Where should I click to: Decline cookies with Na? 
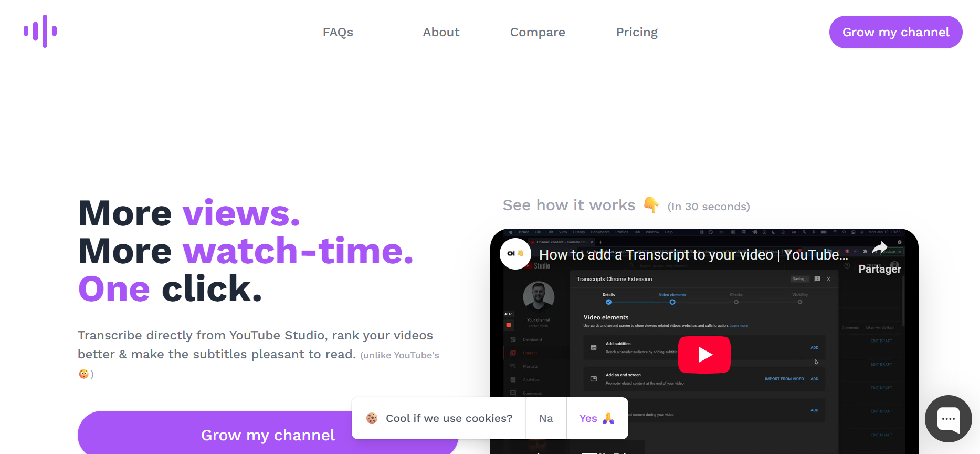(546, 418)
